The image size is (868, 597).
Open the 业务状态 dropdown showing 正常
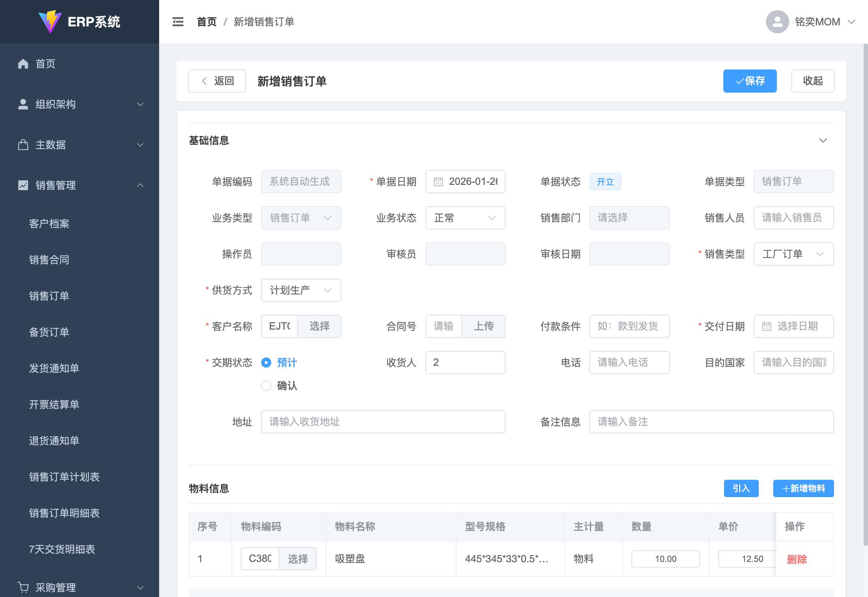click(x=465, y=218)
